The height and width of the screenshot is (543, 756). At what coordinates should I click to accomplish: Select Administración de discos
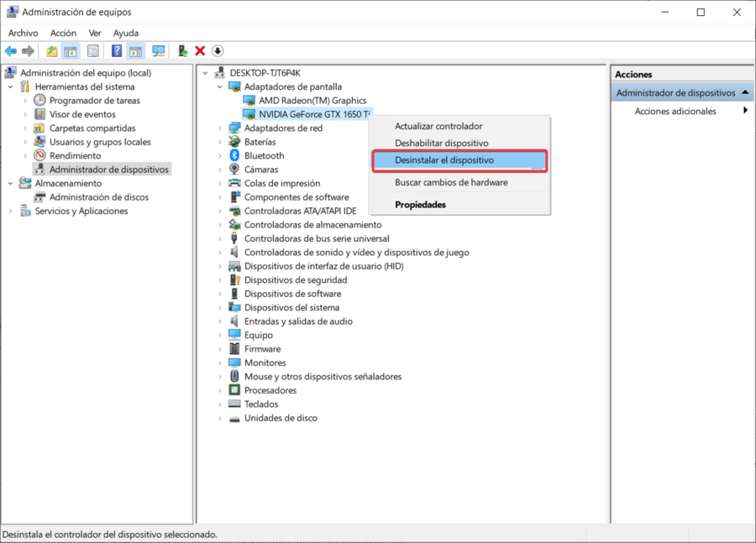tap(99, 197)
